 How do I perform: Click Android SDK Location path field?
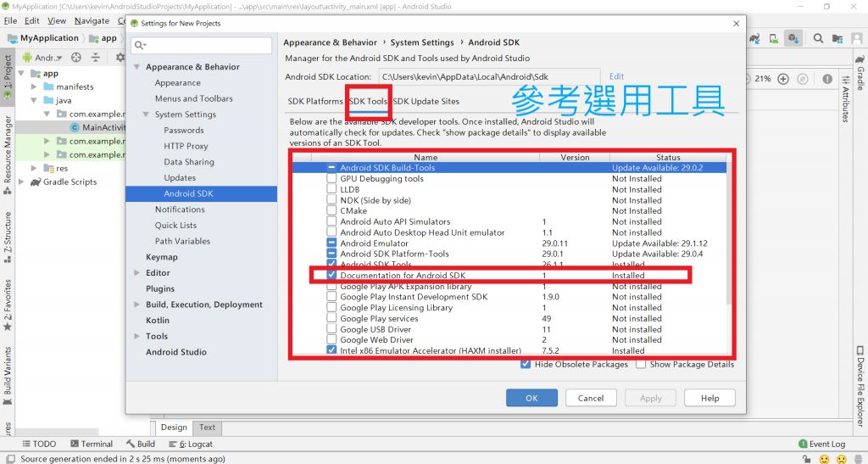click(x=489, y=77)
